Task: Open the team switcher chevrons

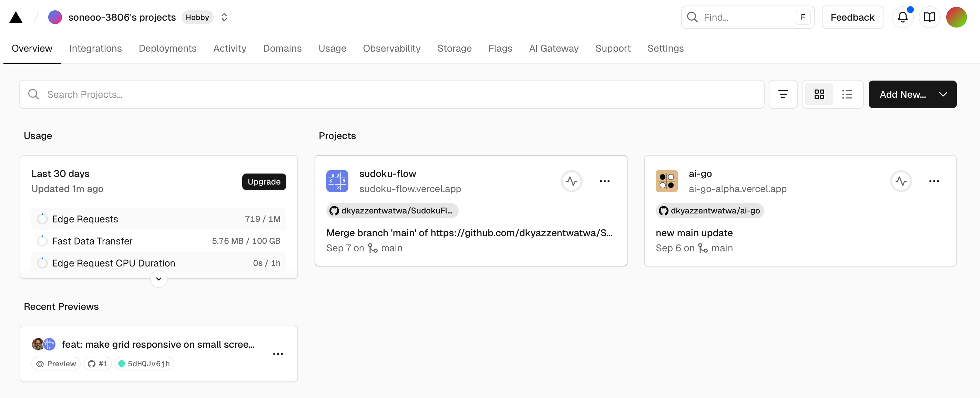Action: pos(224,18)
